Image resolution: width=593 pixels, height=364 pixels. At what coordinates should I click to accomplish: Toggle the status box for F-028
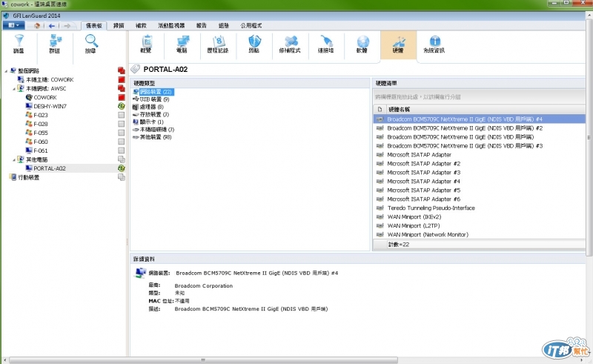point(121,124)
